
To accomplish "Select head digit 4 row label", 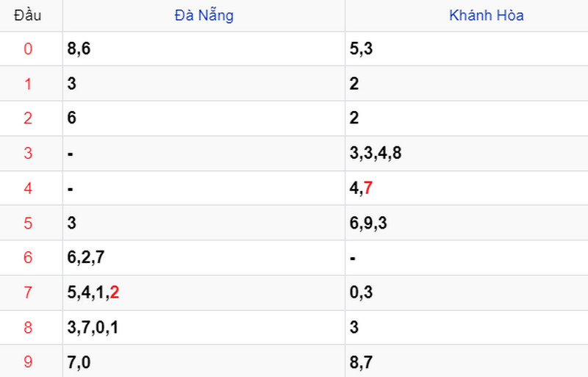I will click(x=28, y=188).
